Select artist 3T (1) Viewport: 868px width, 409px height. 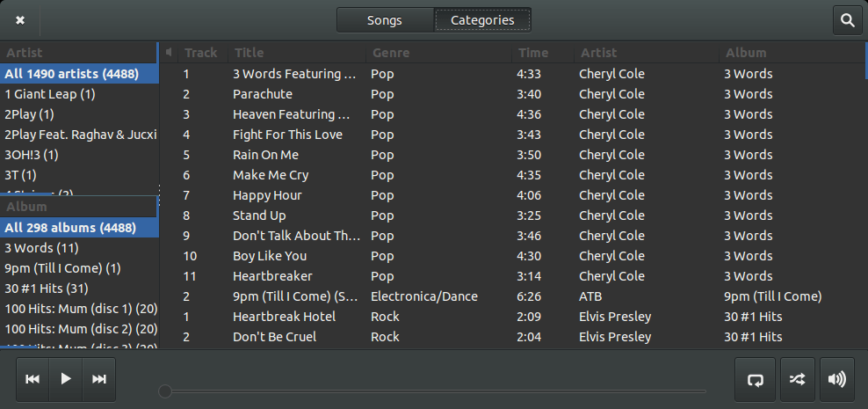click(79, 175)
